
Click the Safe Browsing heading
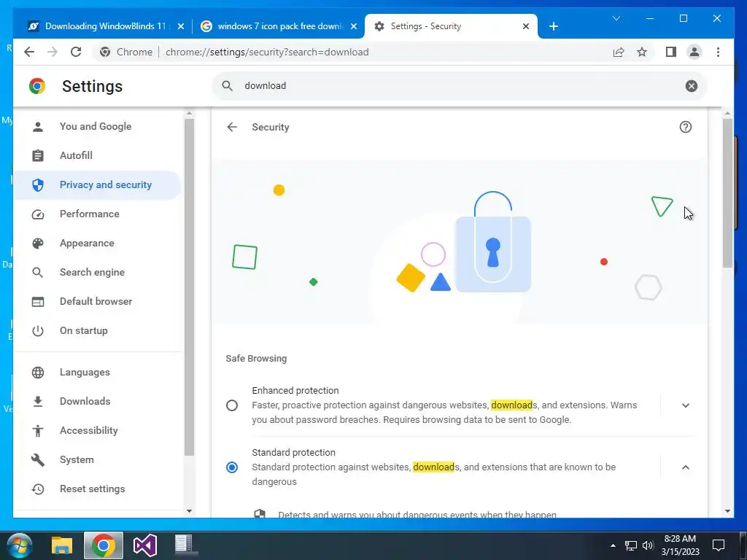256,359
